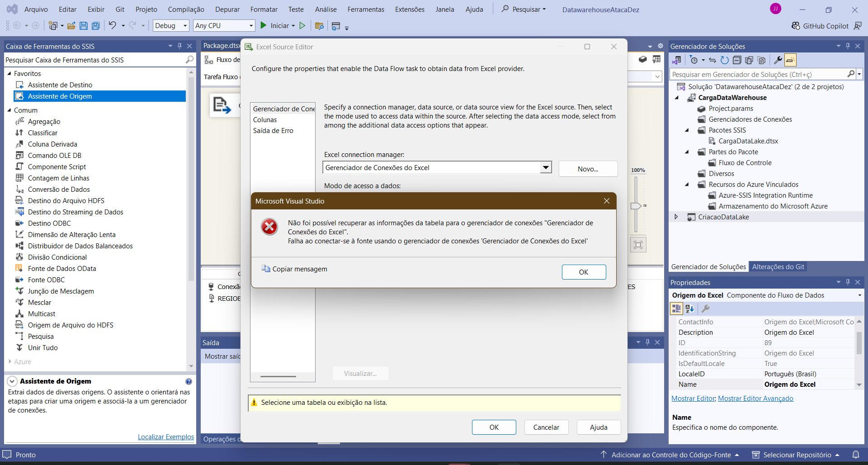This screenshot has width=868, height=465.
Task: Click the Save icon in the toolbar
Action: pos(84,26)
